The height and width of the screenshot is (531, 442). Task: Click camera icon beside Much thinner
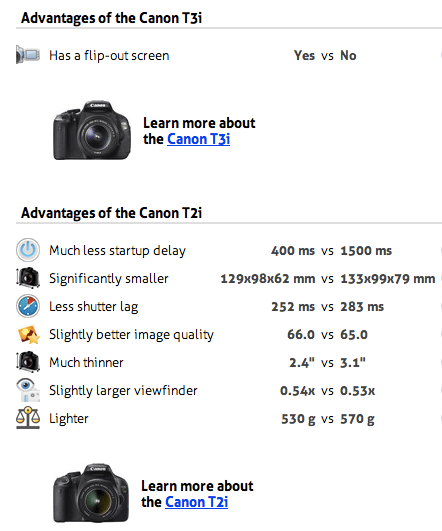pos(28,362)
